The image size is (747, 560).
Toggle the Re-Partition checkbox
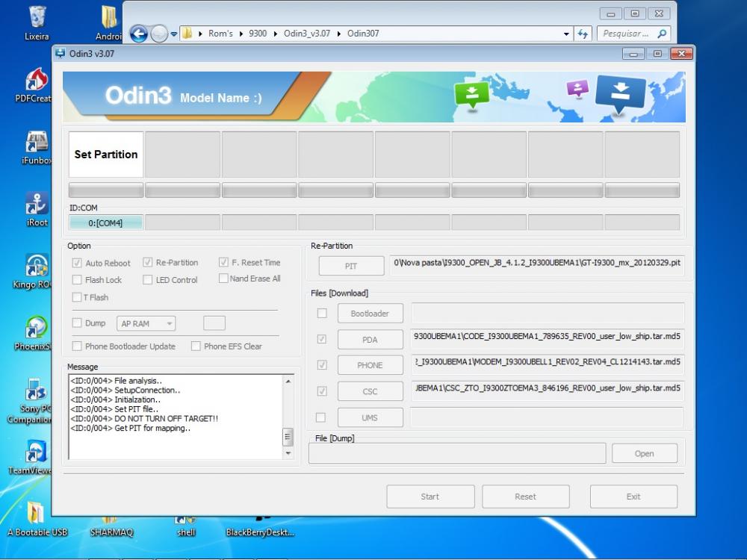tap(148, 262)
